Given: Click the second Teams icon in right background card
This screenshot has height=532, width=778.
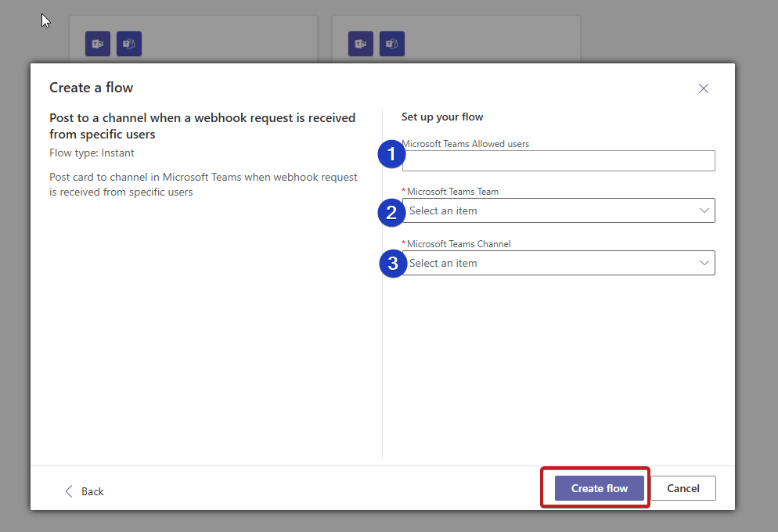Looking at the screenshot, I should 392,44.
